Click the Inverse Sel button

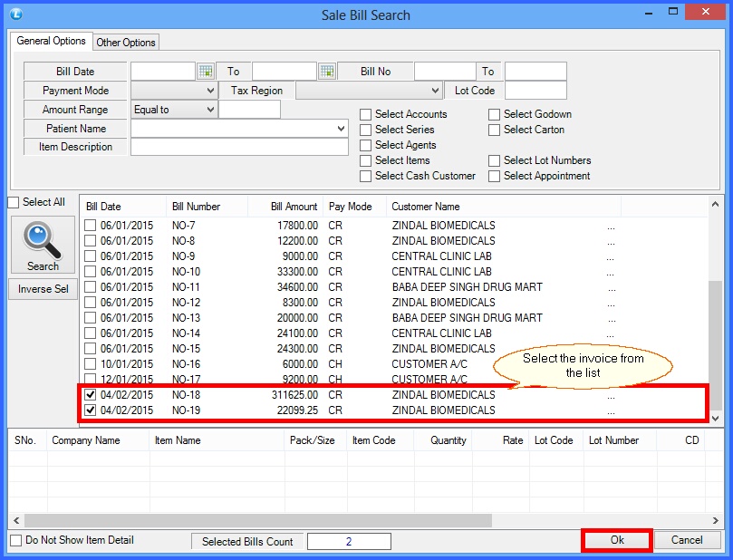click(x=43, y=289)
